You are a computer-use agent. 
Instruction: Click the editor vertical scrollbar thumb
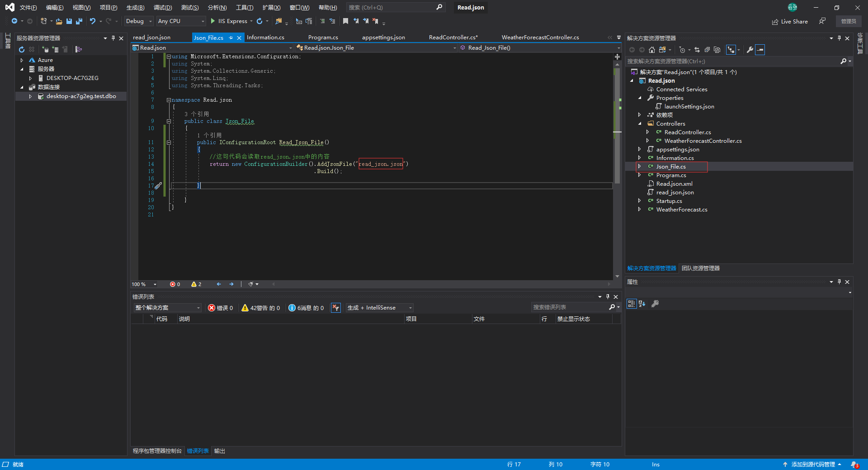(x=617, y=127)
